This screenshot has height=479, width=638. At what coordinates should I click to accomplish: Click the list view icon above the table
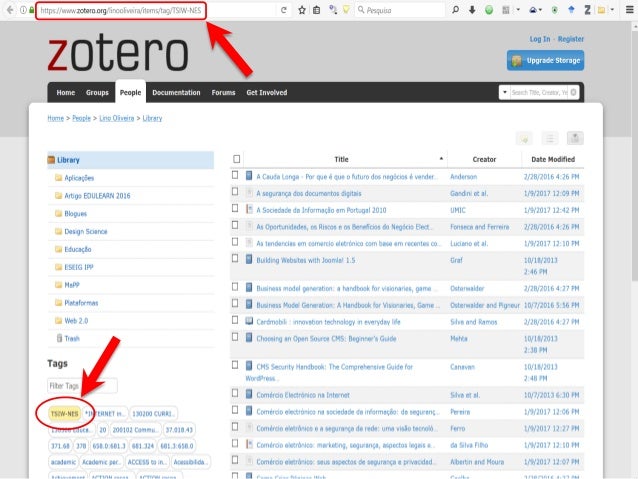(x=550, y=138)
